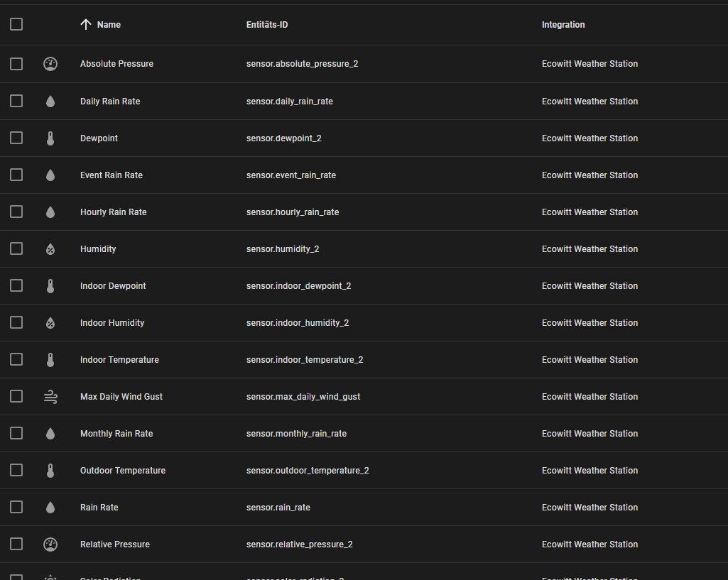The image size is (728, 580).
Task: Click the Monthly Rain Rate drop icon
Action: pos(50,433)
